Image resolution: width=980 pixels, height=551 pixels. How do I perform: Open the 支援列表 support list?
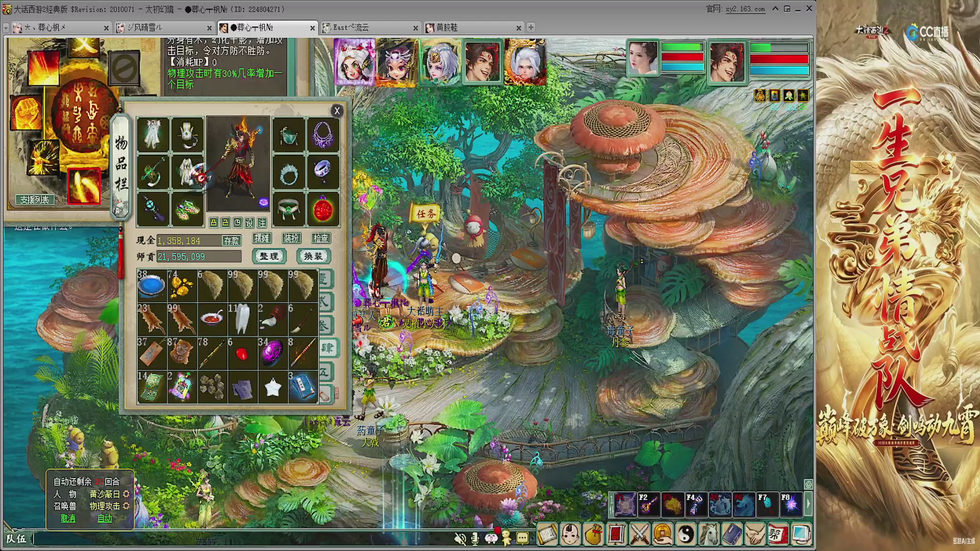[35, 199]
